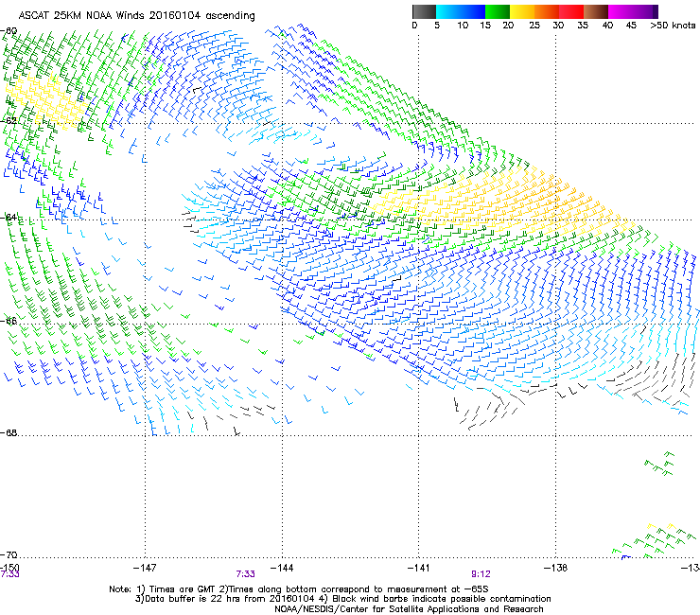Click the '45' legend scale label

click(x=631, y=26)
